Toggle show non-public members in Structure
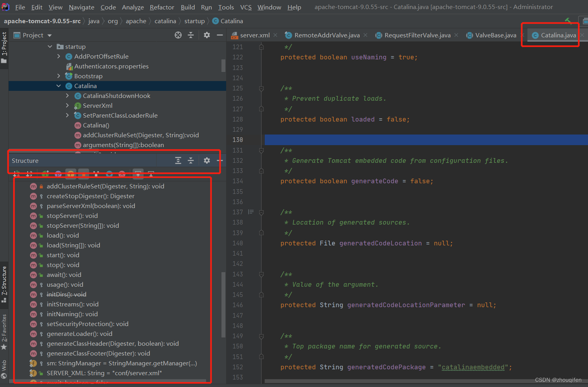Screen dimensions: 588x387 click(x=83, y=174)
